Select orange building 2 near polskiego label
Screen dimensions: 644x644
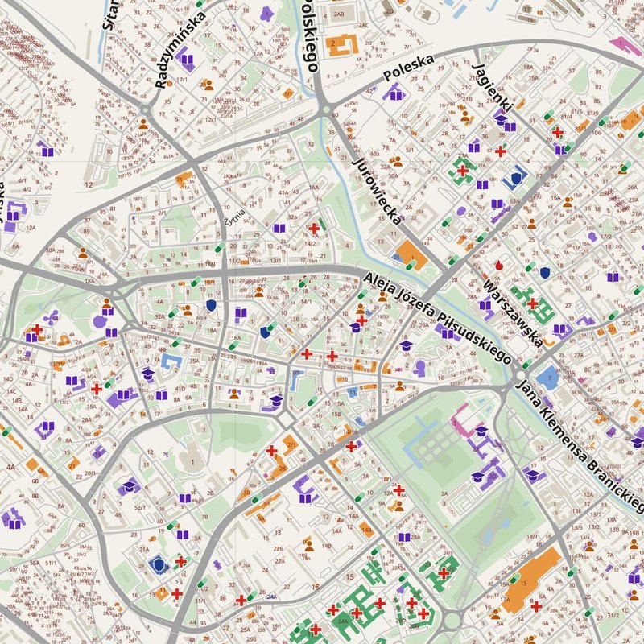(341, 44)
